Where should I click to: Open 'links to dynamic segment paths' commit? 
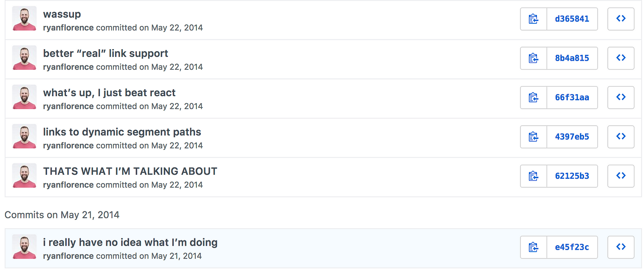pos(122,132)
